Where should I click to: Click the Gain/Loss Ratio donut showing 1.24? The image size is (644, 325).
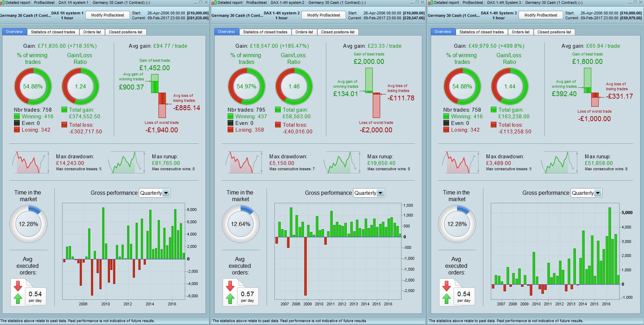coord(80,86)
